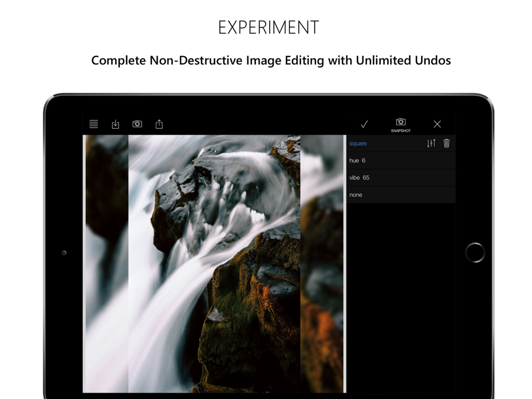Viewport: 532px width, 399px height.
Task: Revert to the 'none' original state
Action: [356, 195]
